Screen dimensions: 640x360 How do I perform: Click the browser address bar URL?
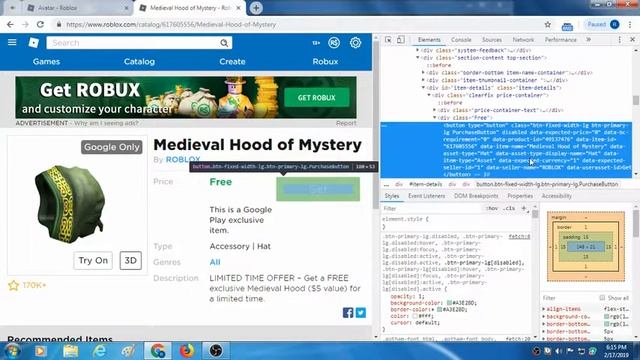pos(171,24)
